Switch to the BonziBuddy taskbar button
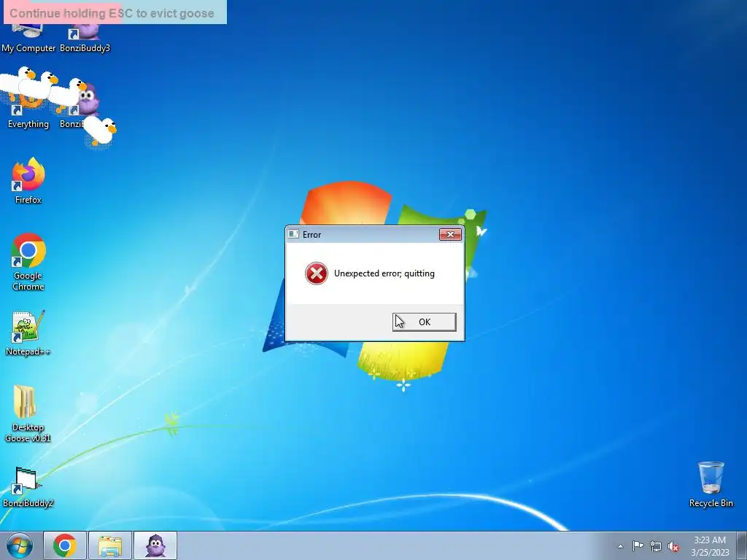The image size is (747, 560). [155, 545]
